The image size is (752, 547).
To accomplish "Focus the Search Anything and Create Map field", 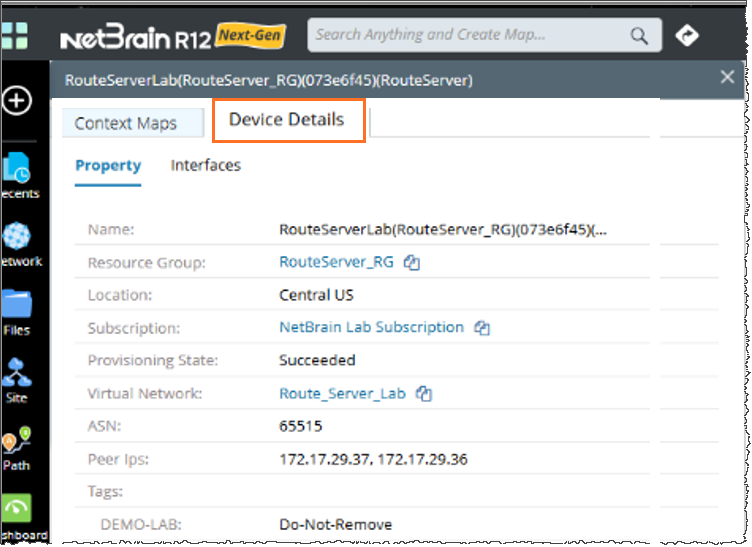I will coord(484,35).
